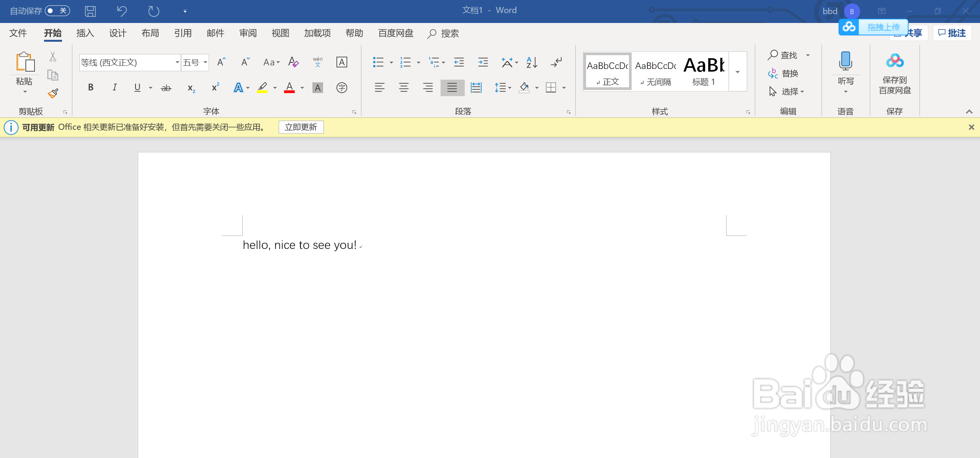Screen dimensions: 980x458
Task: Click the Paste clipboard icon
Action: coord(25,62)
